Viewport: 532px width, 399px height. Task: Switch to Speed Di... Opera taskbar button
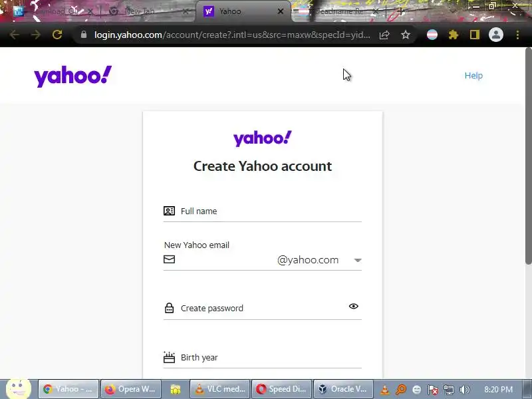(282, 389)
